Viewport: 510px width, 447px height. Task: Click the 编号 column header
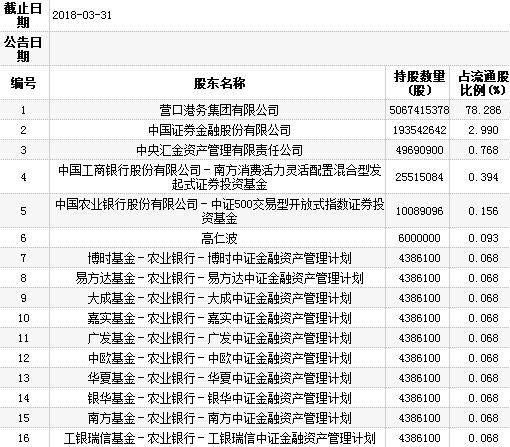[x=23, y=83]
